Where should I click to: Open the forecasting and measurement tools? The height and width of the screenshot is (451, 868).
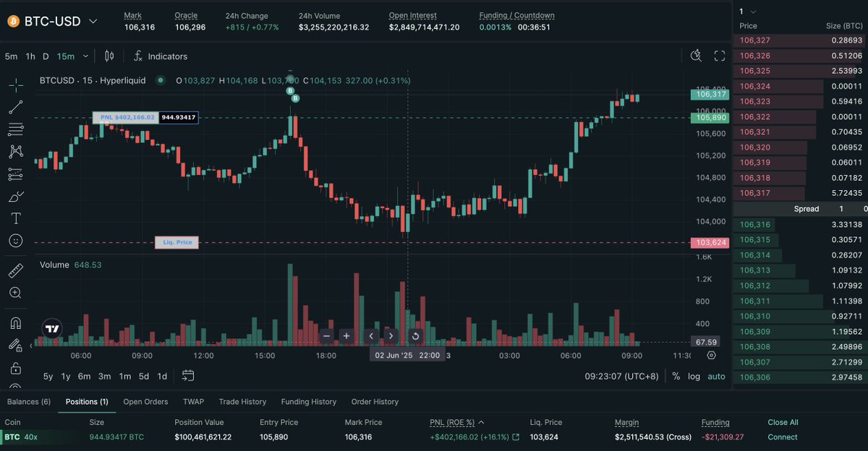(15, 174)
